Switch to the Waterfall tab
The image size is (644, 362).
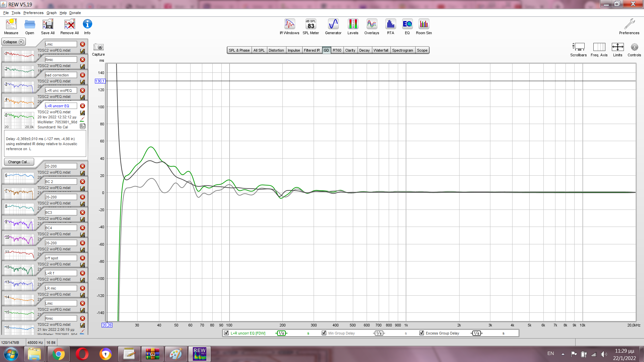[381, 50]
